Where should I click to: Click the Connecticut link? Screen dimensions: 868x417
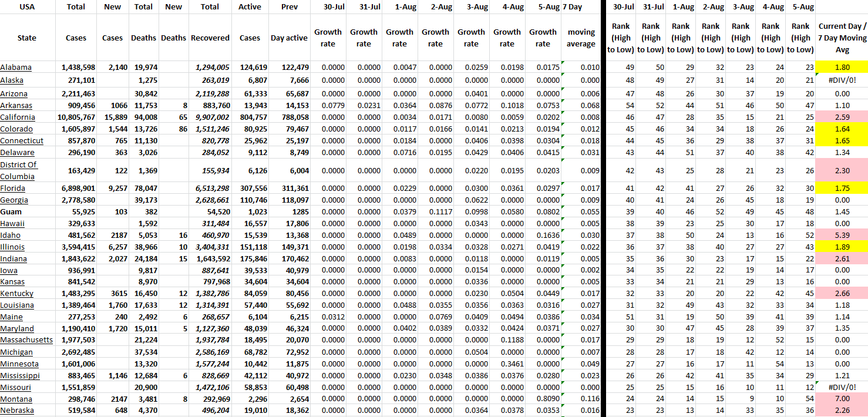click(22, 141)
